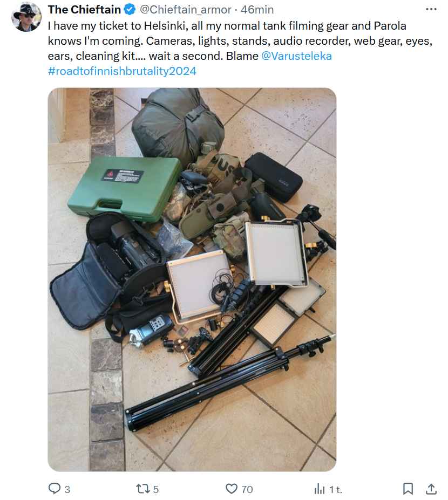Enlarge the attached gear photo
This screenshot has width=448, height=500.
[192, 279]
